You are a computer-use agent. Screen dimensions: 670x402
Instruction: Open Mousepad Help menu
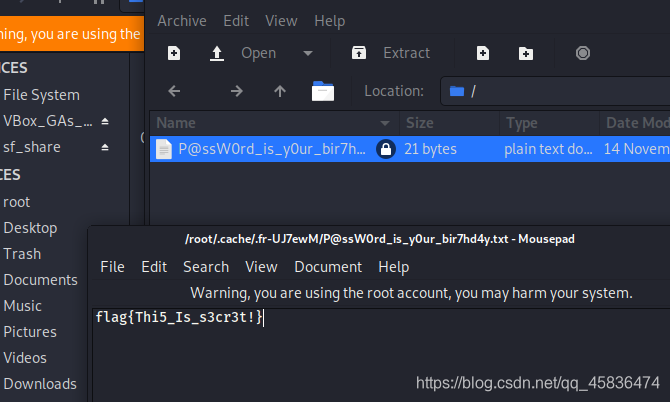click(394, 267)
